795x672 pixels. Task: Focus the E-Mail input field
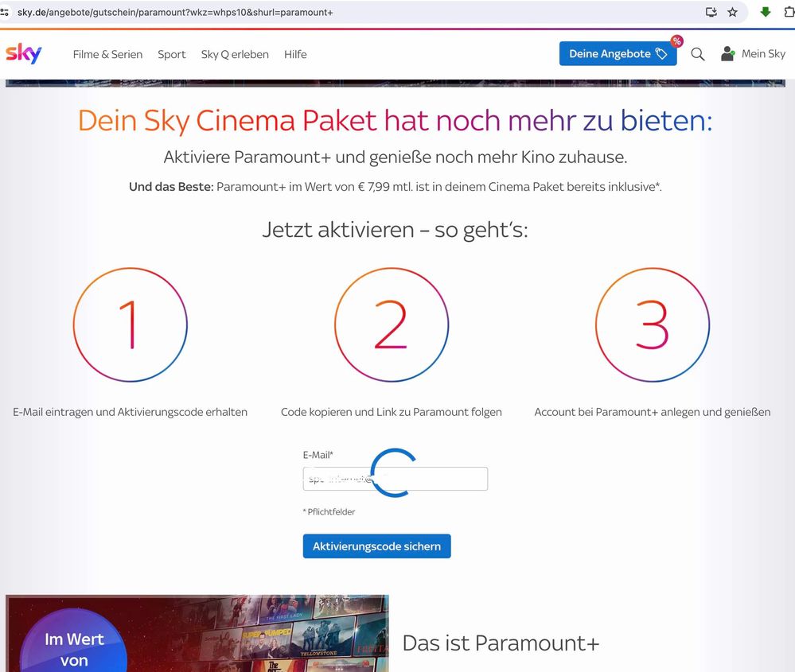coord(396,479)
